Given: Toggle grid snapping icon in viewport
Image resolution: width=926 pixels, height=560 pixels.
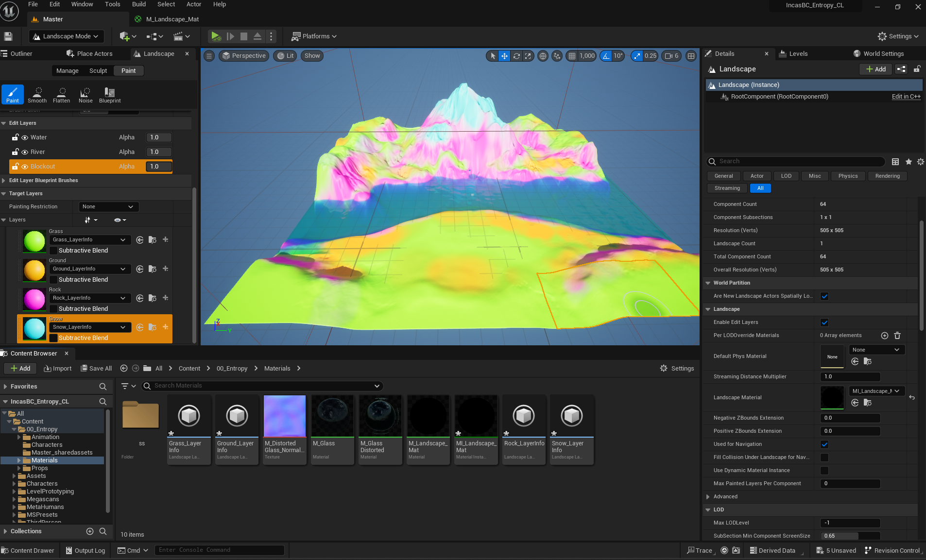Looking at the screenshot, I should coord(572,56).
